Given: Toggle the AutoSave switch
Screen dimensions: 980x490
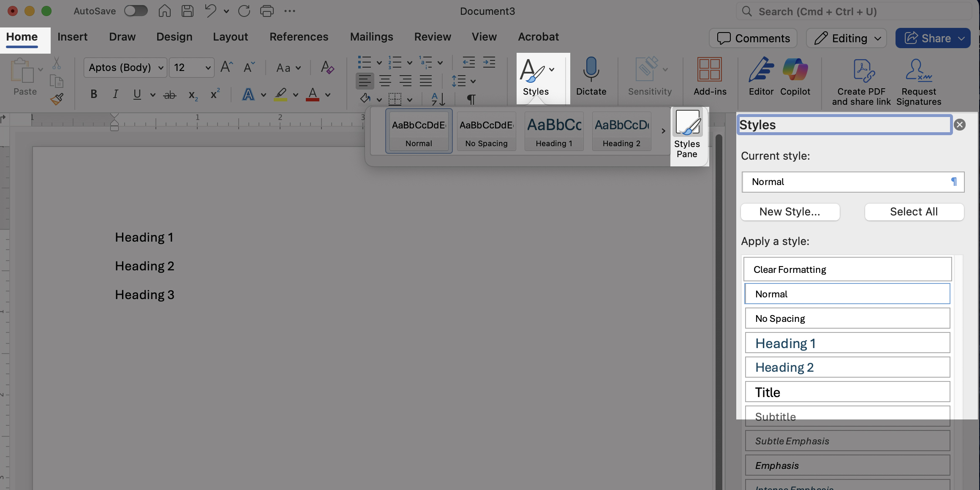Looking at the screenshot, I should pyautogui.click(x=136, y=11).
